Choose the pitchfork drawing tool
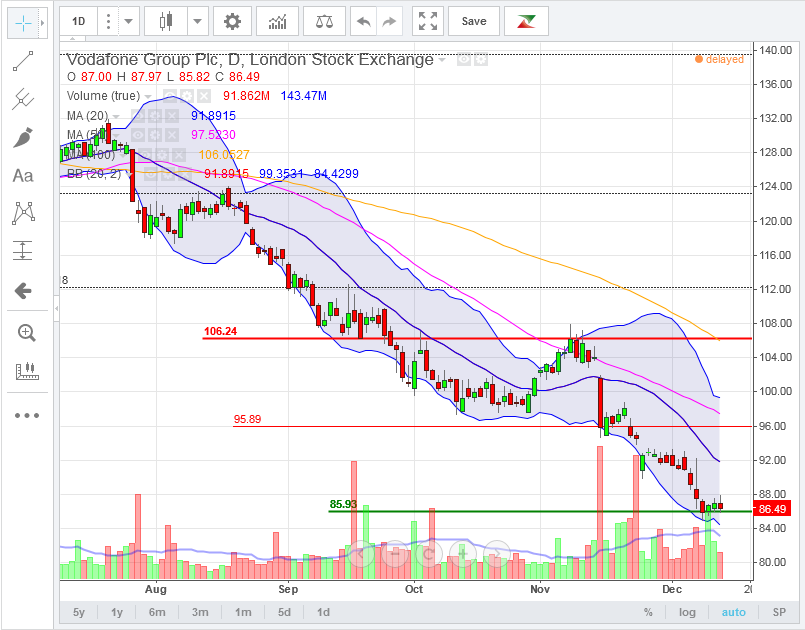Image resolution: width=805 pixels, height=630 pixels. coord(23,99)
